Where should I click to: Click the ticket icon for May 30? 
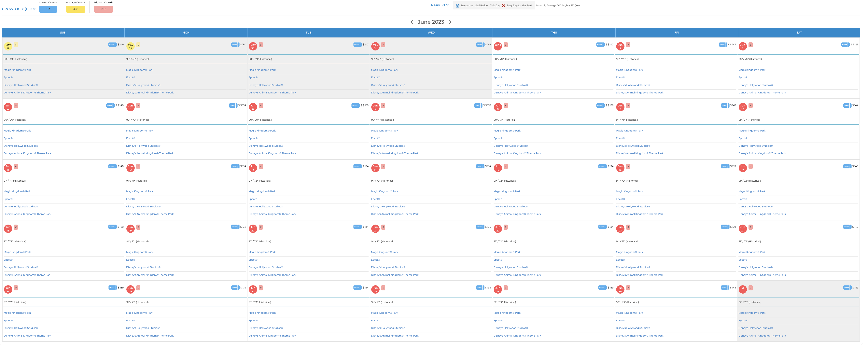point(357,45)
